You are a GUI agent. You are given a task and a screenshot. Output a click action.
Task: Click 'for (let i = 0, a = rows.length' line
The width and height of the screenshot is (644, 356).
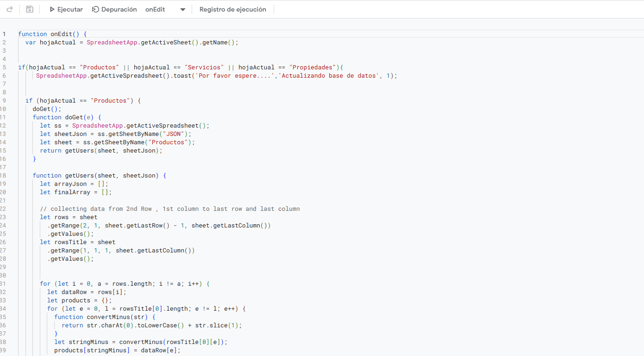125,284
